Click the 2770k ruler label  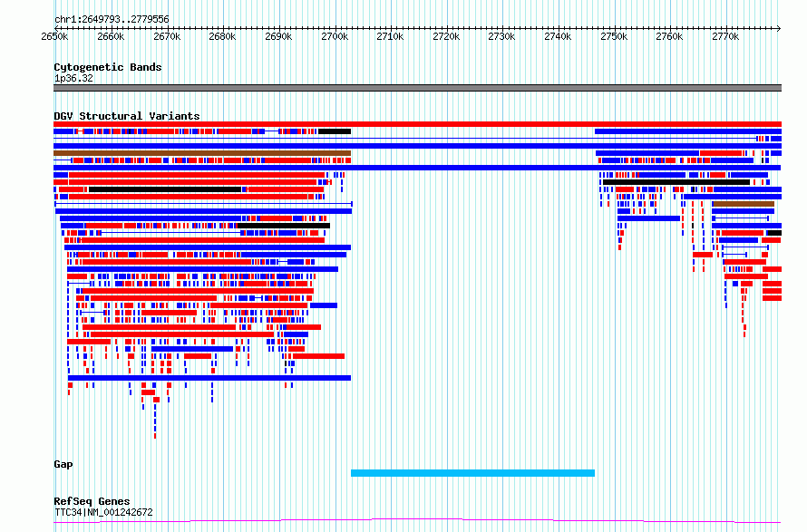(x=725, y=36)
